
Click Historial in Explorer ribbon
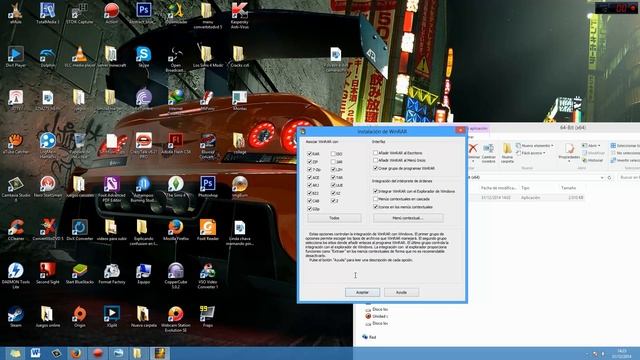coord(592,160)
